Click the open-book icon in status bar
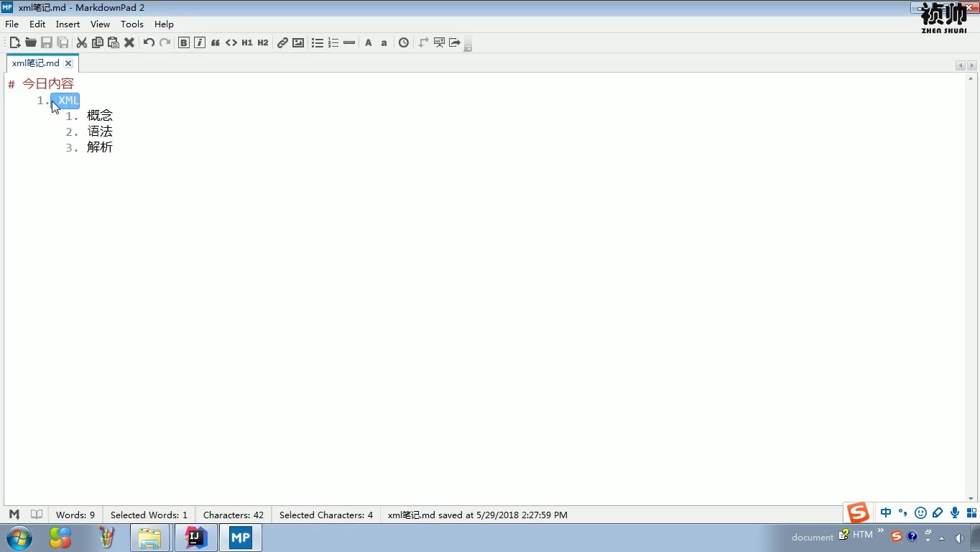Image resolution: width=980 pixels, height=552 pixels. (37, 515)
